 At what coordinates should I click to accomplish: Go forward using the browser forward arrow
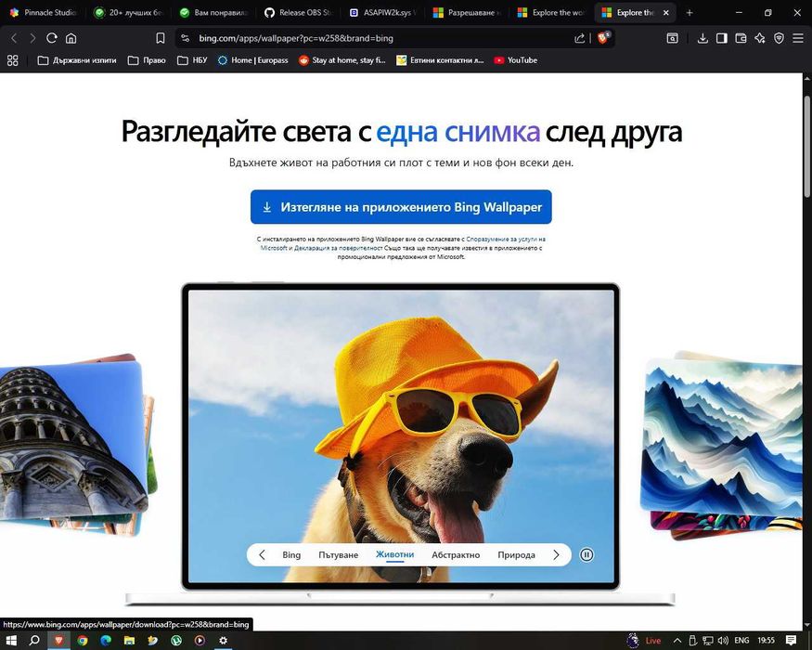(32, 38)
